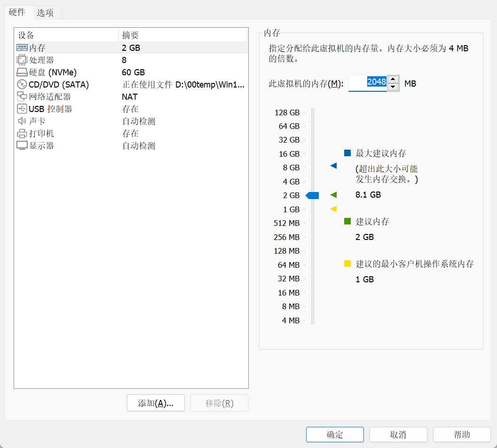Click the 设备 column header

[67, 35]
